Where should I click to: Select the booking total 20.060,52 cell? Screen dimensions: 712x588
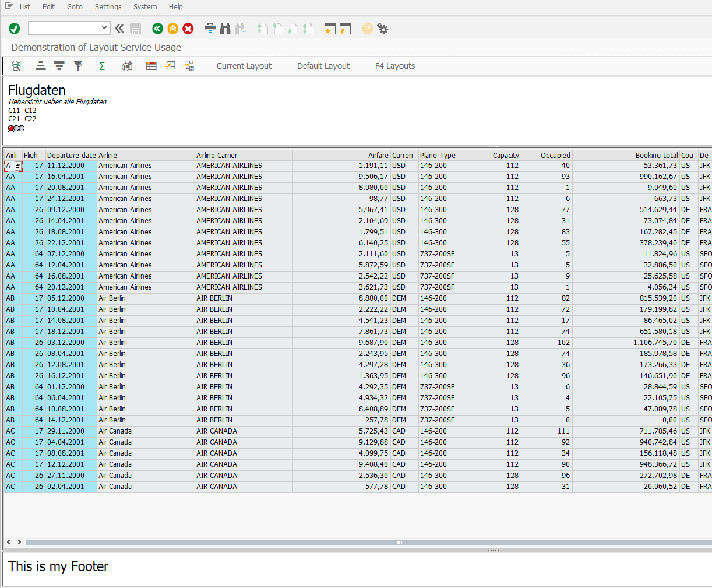[x=626, y=487]
